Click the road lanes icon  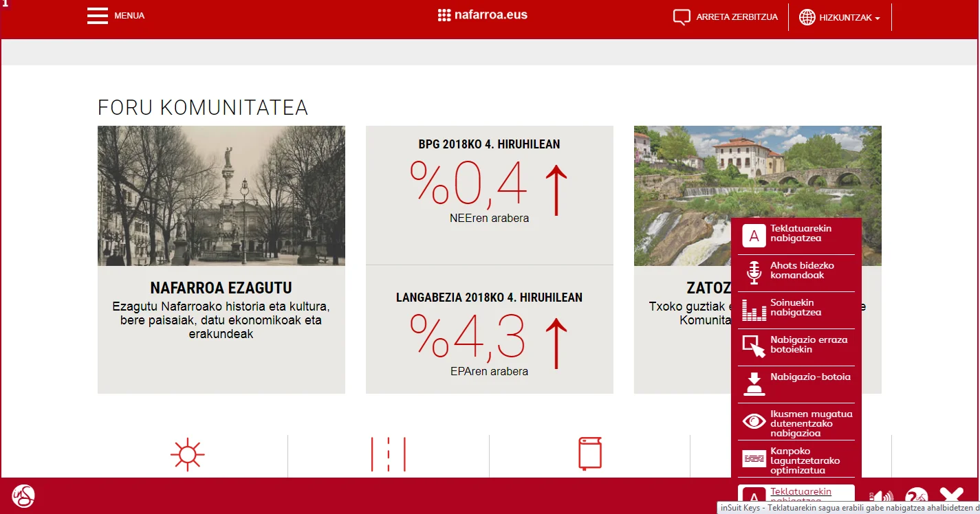[389, 454]
